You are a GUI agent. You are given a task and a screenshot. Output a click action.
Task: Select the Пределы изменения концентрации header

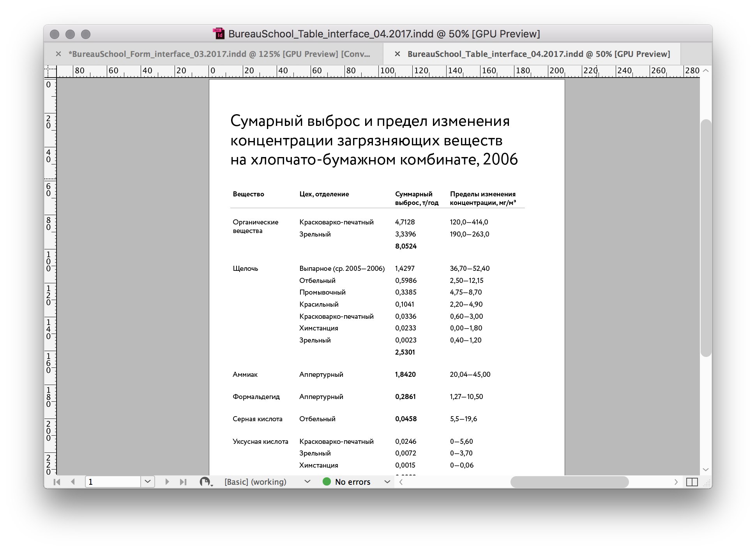click(x=483, y=198)
